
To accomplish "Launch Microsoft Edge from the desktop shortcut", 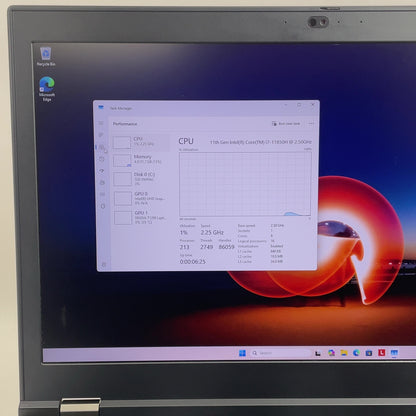I will click(47, 89).
